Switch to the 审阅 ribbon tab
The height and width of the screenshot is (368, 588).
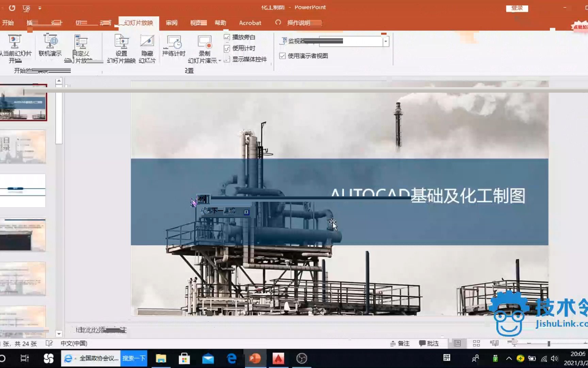pos(171,23)
